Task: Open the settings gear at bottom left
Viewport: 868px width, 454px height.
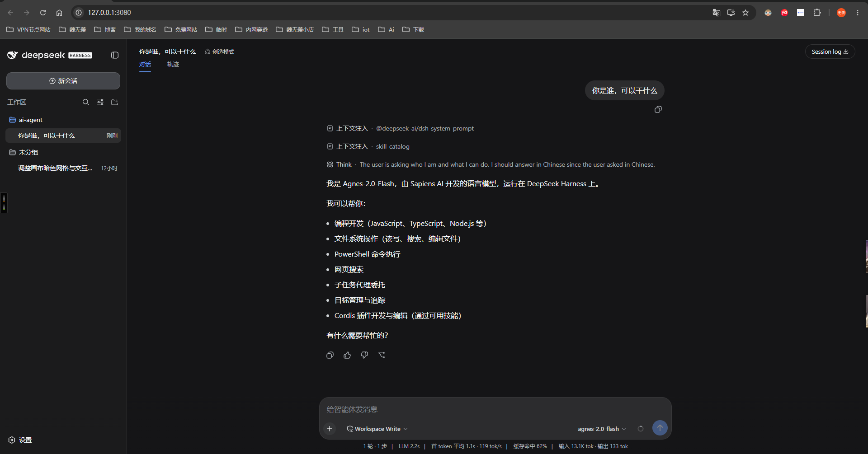Action: (12, 440)
